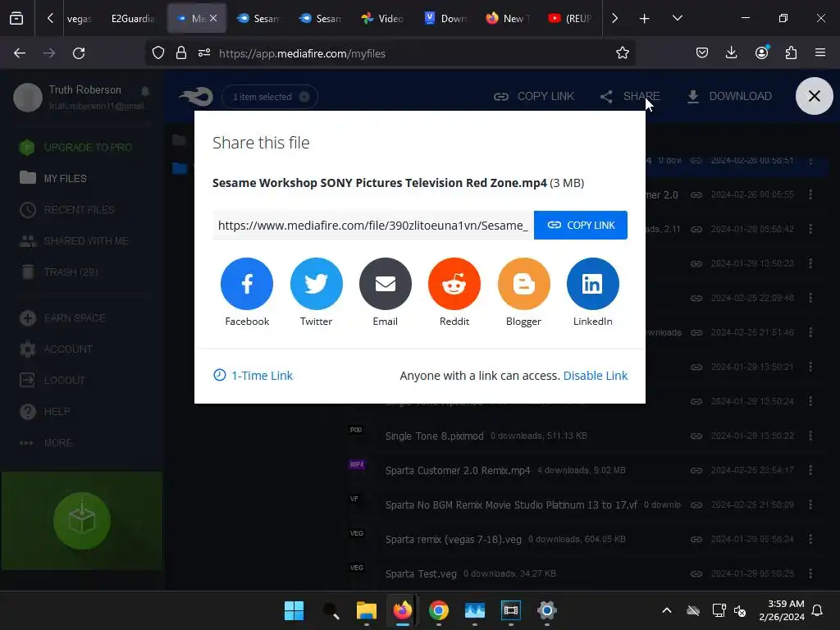840x630 pixels.
Task: Click the Truth Roberson profile avatar
Action: tap(27, 98)
